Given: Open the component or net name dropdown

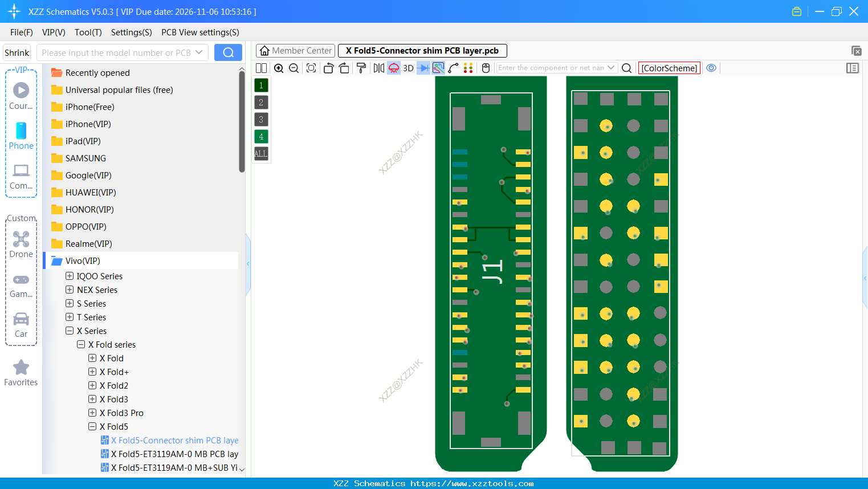Looking at the screenshot, I should pos(611,68).
